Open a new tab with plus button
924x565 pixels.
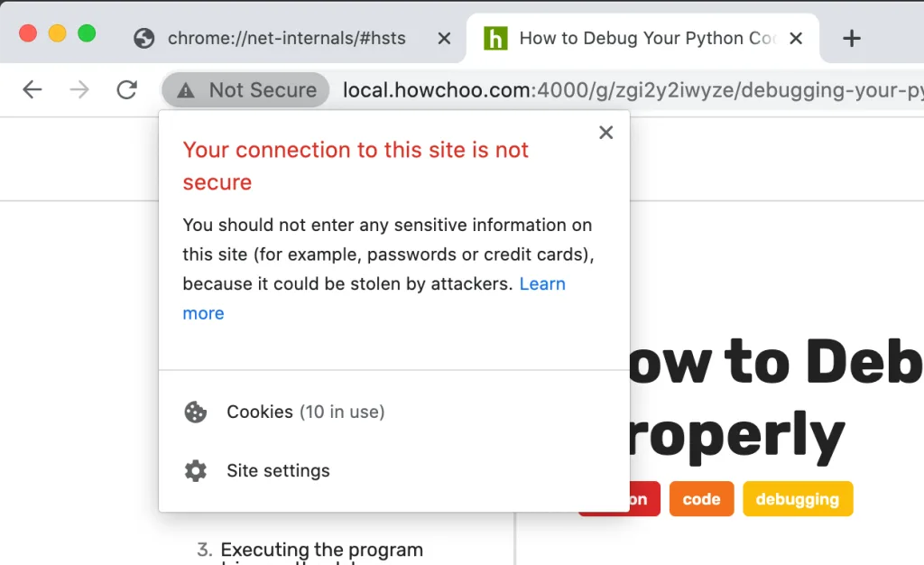[851, 38]
